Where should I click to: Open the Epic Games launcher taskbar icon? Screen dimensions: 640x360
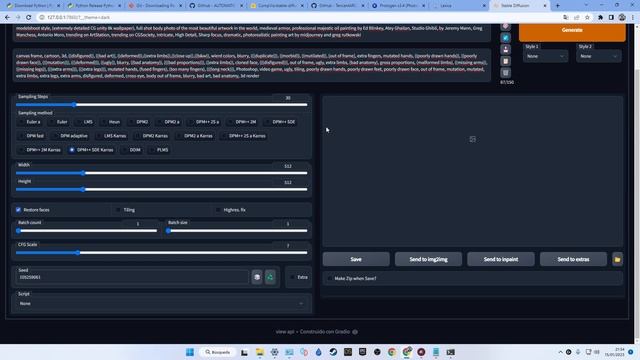(x=362, y=352)
